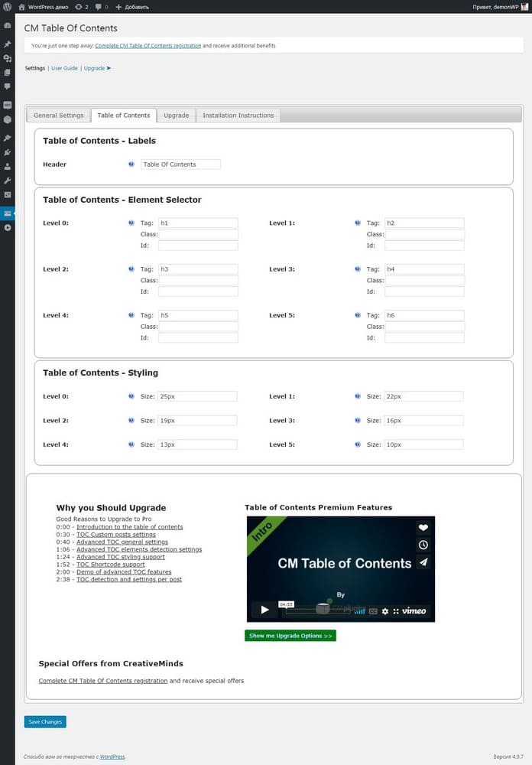The height and width of the screenshot is (765, 532).
Task: Click help icon for Level 4 element selector
Action: [x=131, y=315]
